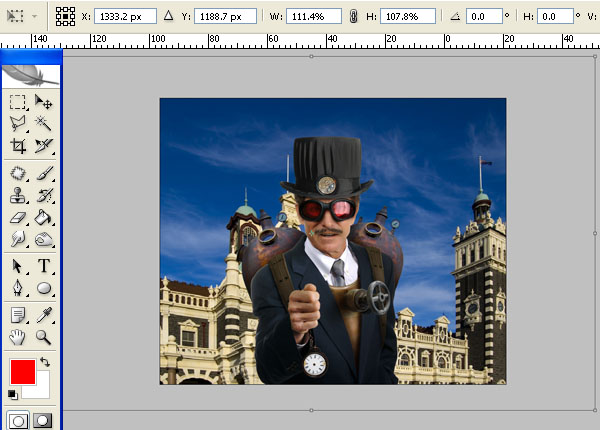Click the W width percentage field

point(314,16)
